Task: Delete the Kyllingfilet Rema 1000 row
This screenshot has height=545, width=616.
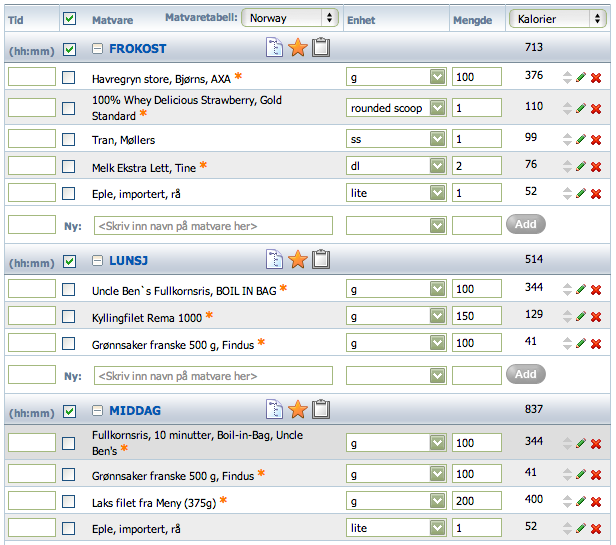Action: pos(596,317)
